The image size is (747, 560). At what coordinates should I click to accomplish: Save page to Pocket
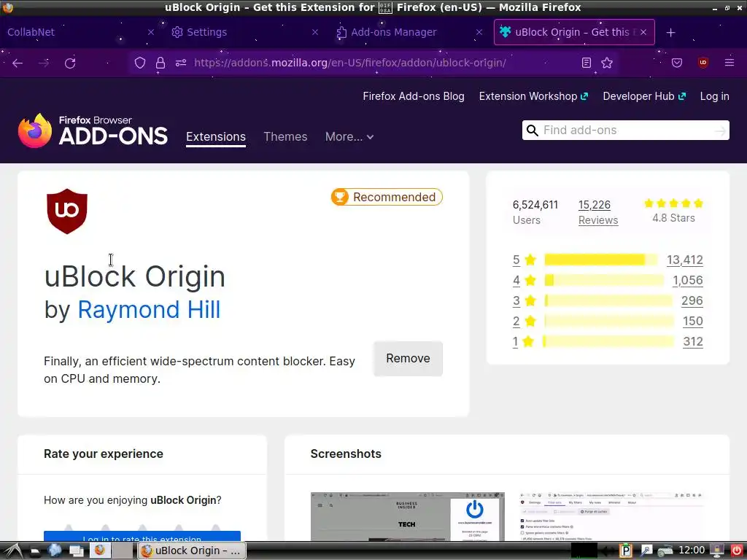(x=677, y=63)
